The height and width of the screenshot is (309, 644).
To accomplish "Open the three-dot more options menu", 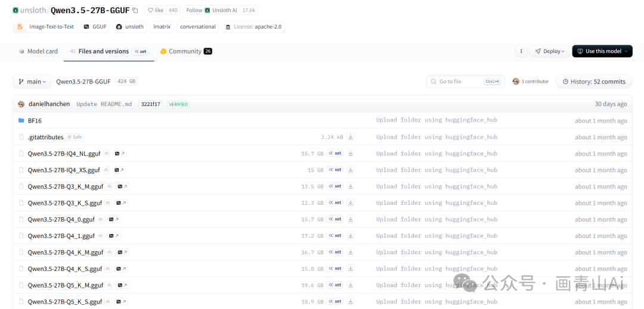I will pos(521,51).
